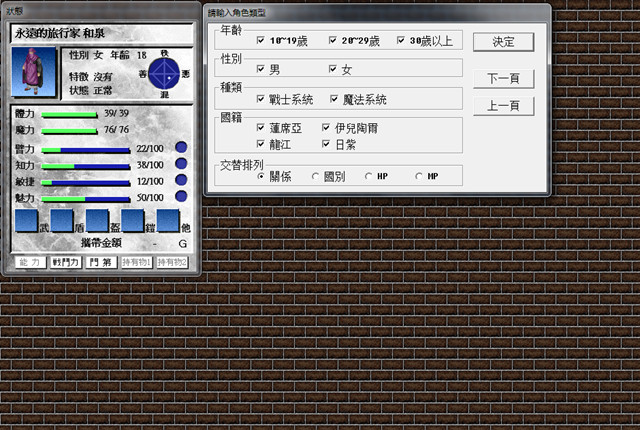Switch to the 戰鬥力 tab
The width and height of the screenshot is (640, 430).
click(66, 261)
